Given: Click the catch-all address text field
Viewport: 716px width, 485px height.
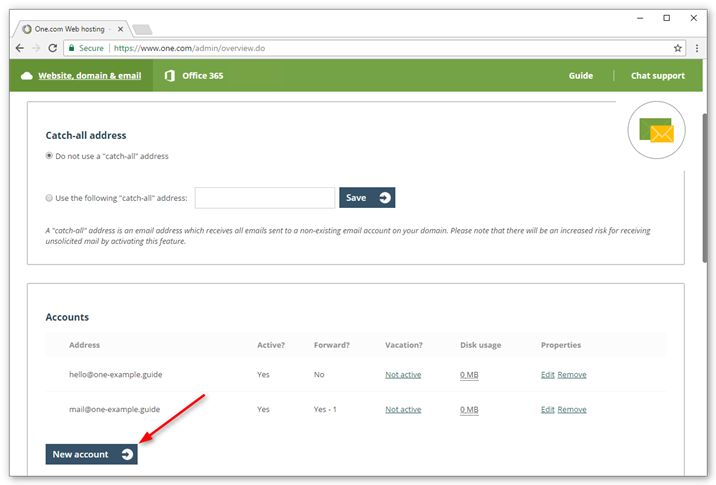Looking at the screenshot, I should pyautogui.click(x=265, y=198).
